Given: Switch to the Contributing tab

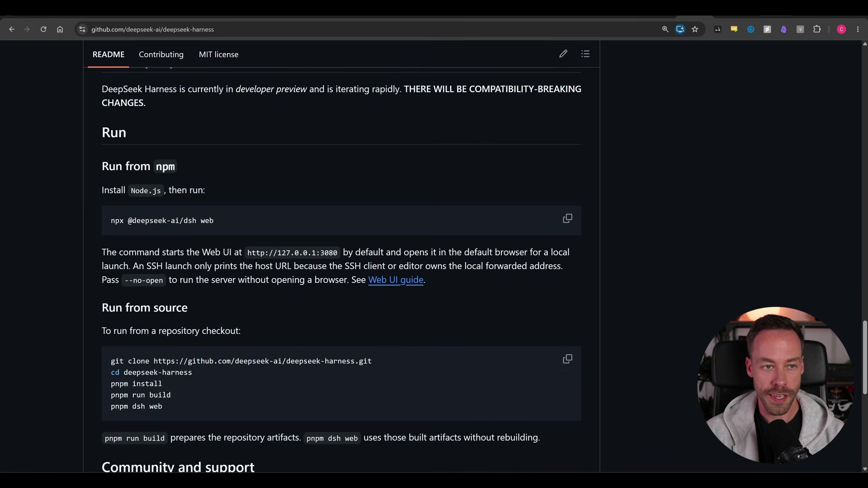Looking at the screenshot, I should click(161, 54).
